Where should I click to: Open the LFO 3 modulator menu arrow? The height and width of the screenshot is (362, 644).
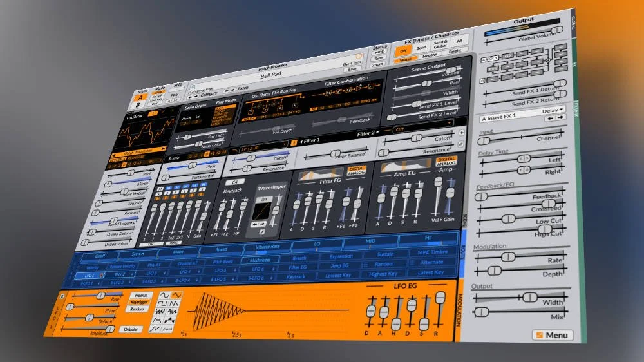pyautogui.click(x=164, y=273)
